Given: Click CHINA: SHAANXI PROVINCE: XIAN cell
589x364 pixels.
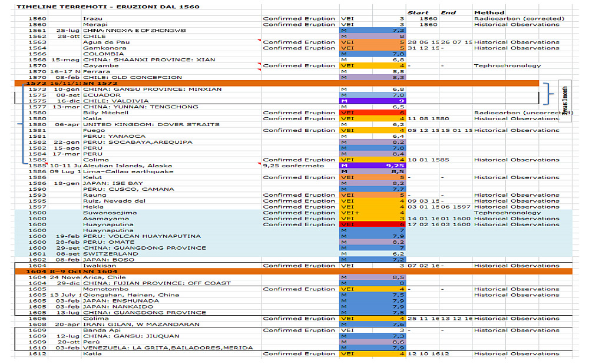Looking at the screenshot, I should coord(149,59).
